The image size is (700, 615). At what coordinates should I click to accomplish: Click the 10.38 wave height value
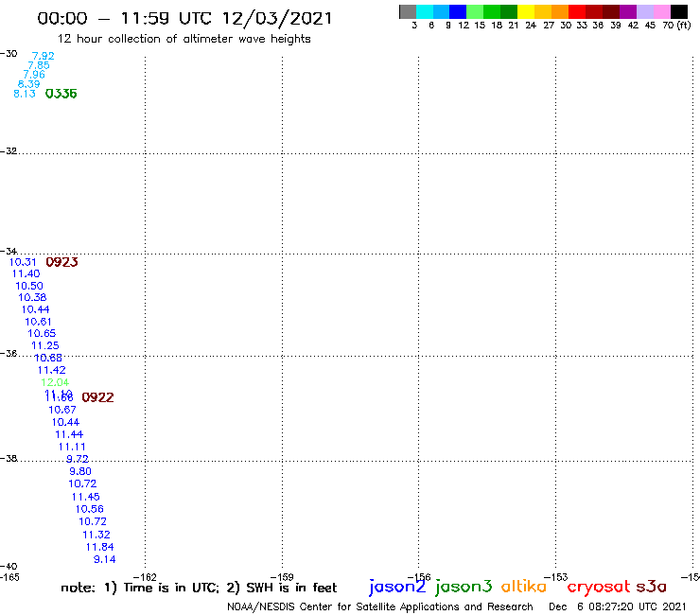pos(32,297)
